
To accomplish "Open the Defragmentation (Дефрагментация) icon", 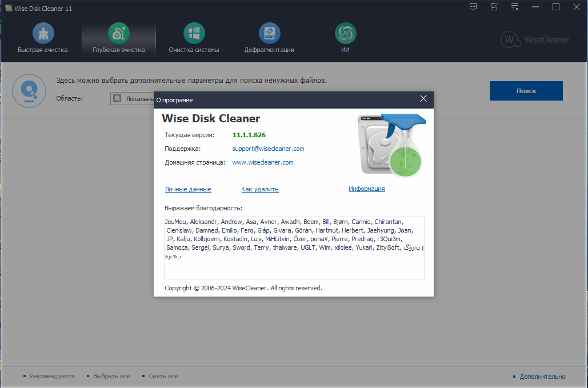I will click(x=269, y=33).
